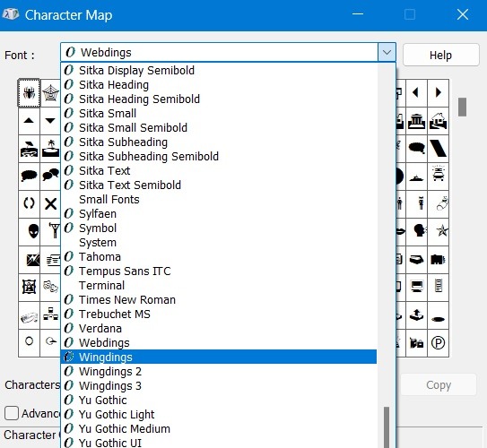The width and height of the screenshot is (487, 448).
Task: Select the spider glyph in the grid
Action: pyautogui.click(x=29, y=93)
